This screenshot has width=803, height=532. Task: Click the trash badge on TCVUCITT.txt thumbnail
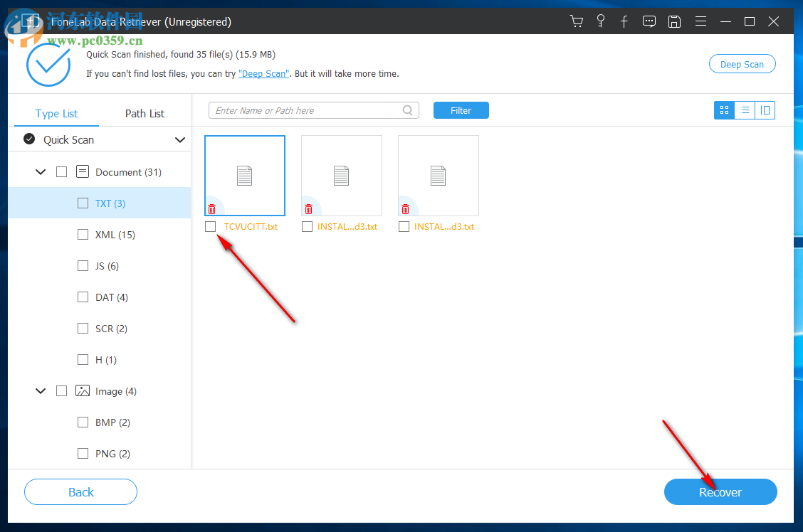click(212, 208)
